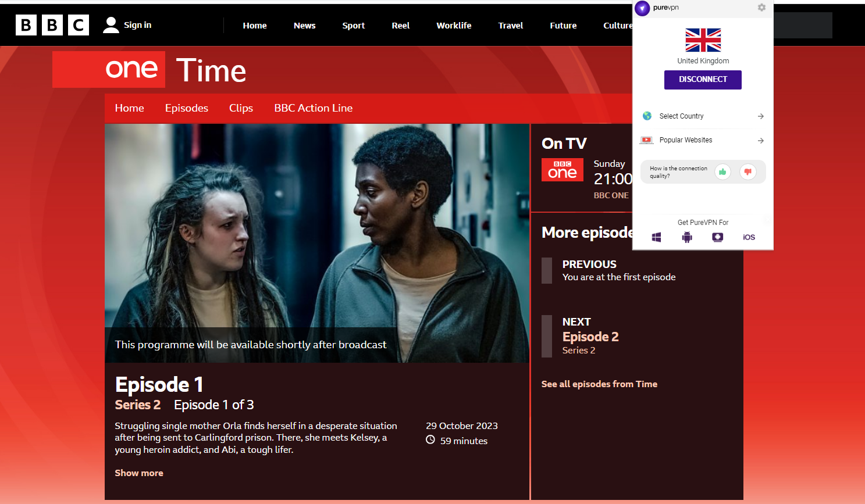Open the BBC Action Line page
865x504 pixels.
(313, 108)
